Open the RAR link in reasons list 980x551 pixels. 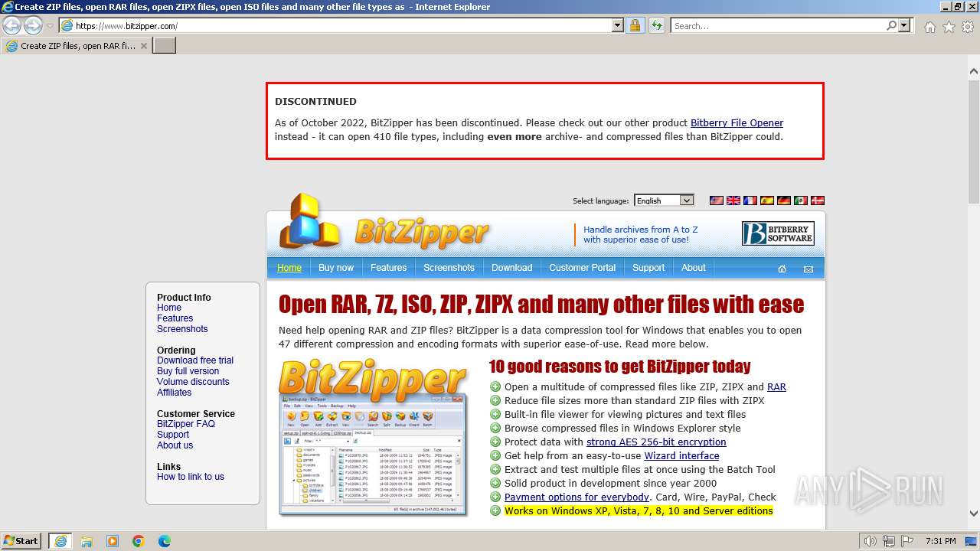click(x=776, y=387)
